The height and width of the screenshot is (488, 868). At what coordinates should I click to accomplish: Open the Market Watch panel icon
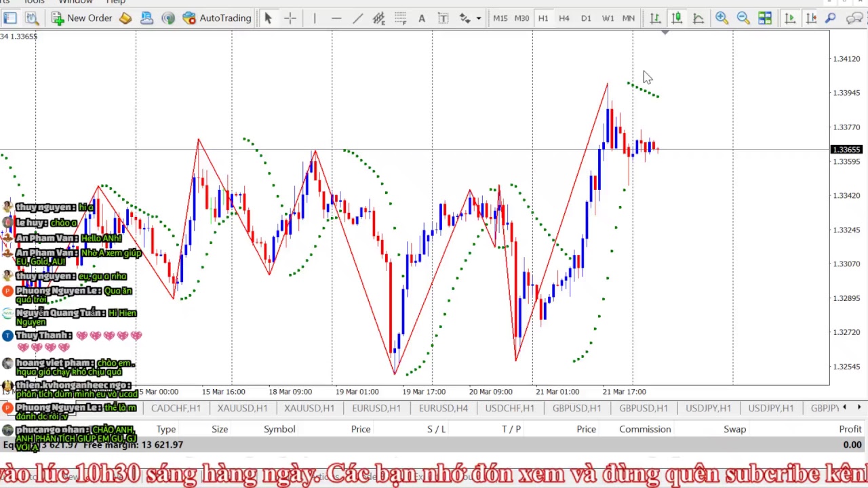click(10, 18)
